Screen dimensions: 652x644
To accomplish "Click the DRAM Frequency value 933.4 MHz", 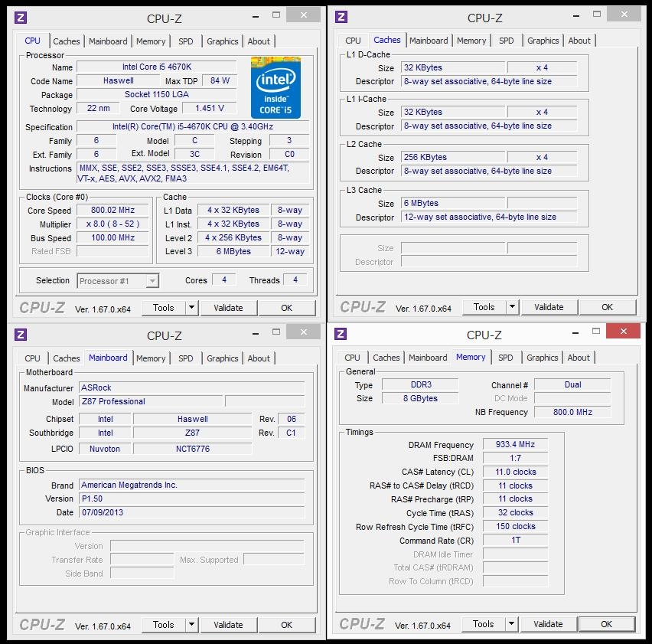I will coord(515,444).
